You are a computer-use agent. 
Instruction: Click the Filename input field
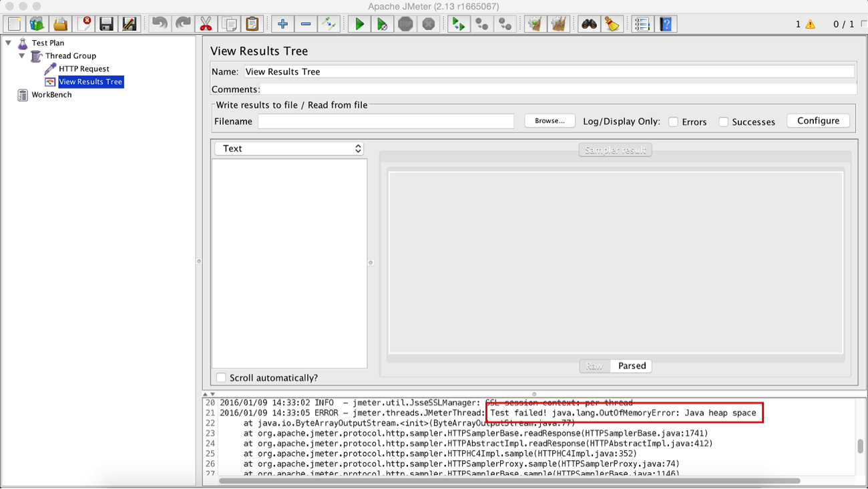pos(386,121)
